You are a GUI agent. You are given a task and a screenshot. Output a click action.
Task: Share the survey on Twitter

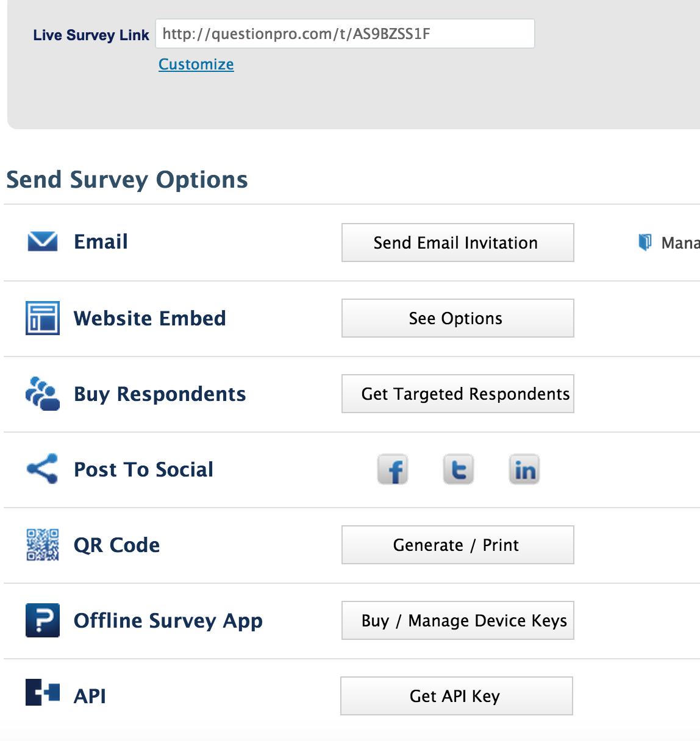pyautogui.click(x=458, y=469)
